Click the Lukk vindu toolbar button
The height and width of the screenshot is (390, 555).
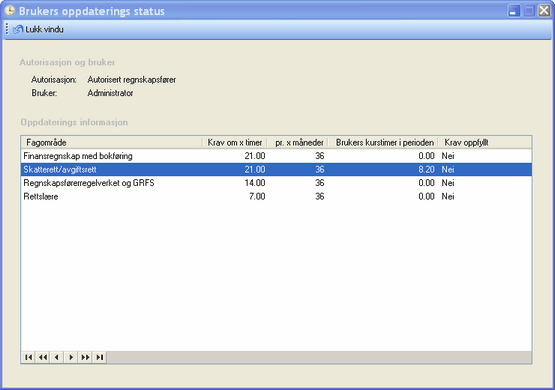coord(38,29)
